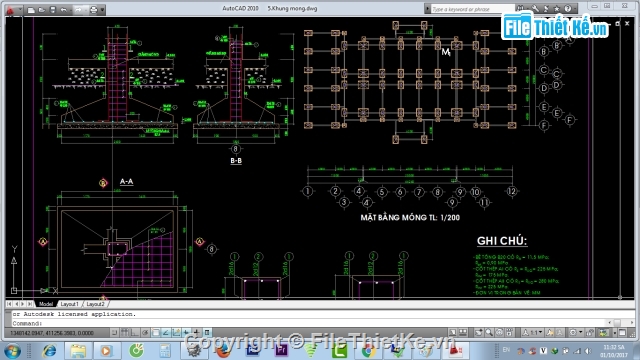Open the Workspace Switching gear dropdown
640x360 pixels.
tap(576, 332)
